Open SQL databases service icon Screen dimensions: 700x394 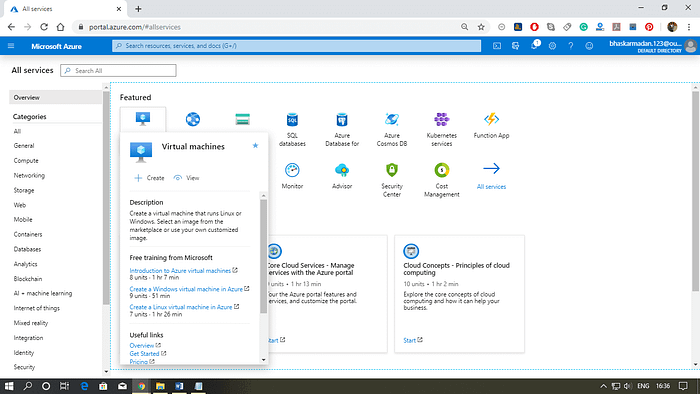point(292,120)
